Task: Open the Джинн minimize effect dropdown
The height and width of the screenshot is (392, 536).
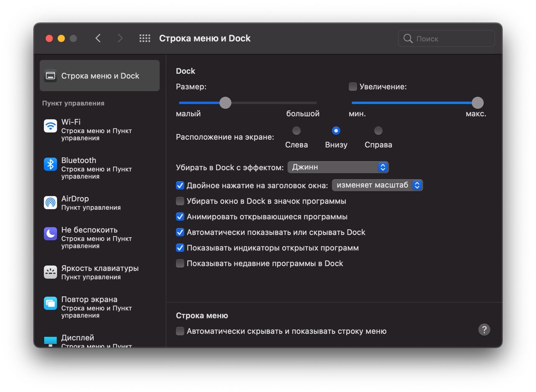Action: [338, 167]
